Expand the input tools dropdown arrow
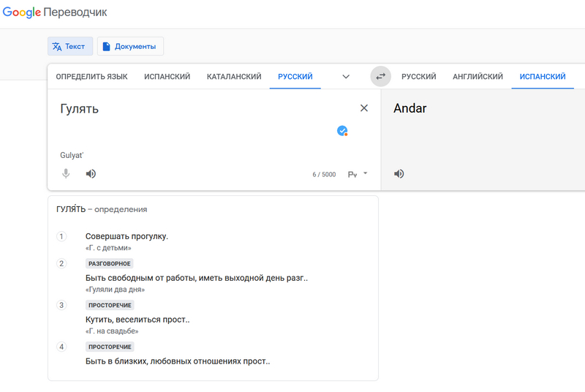 tap(366, 173)
